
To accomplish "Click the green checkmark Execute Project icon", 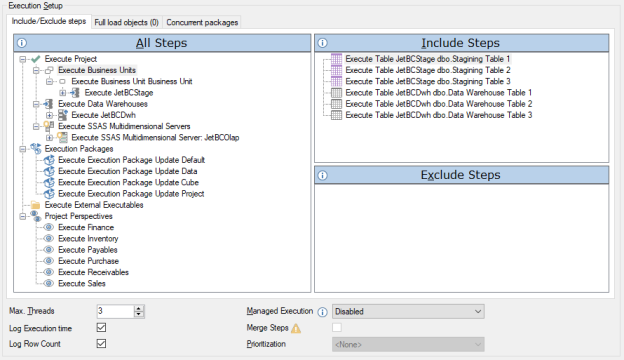I will (36, 59).
